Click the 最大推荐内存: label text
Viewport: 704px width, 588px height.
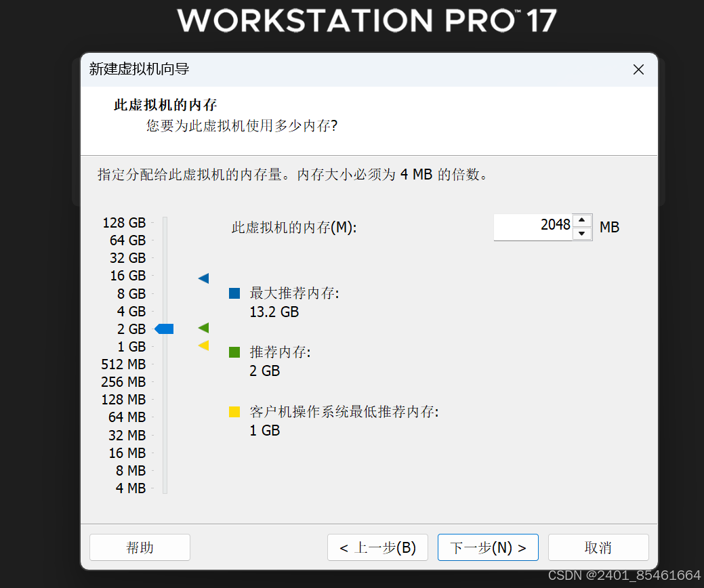295,293
